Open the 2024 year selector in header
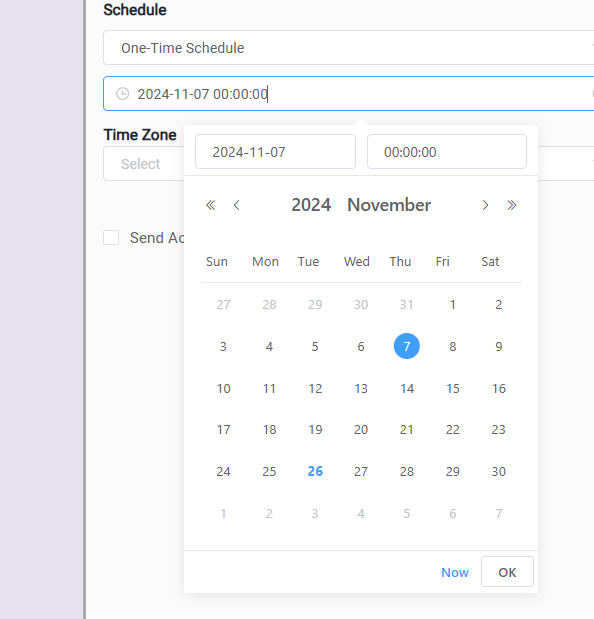Viewport: 594px width, 619px height. [x=311, y=205]
